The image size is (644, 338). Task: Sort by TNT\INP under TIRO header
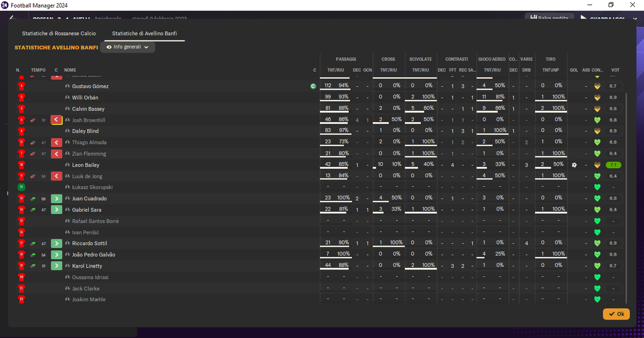[551, 70]
